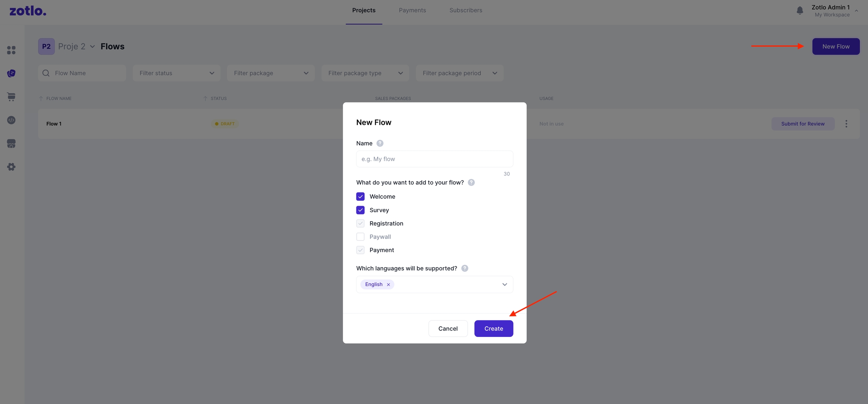Click help icon beside flow contents question
868x404 pixels.
point(471,182)
